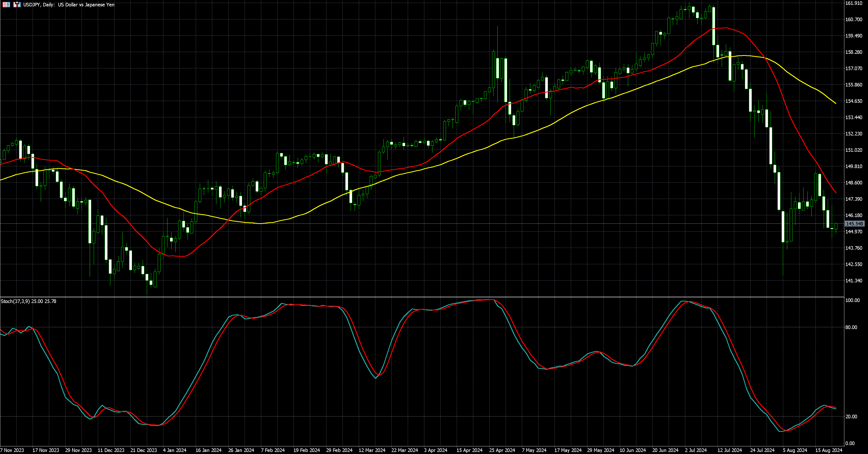Click the stochastic 20.00 level label
The width and height of the screenshot is (868, 454).
coord(851,417)
